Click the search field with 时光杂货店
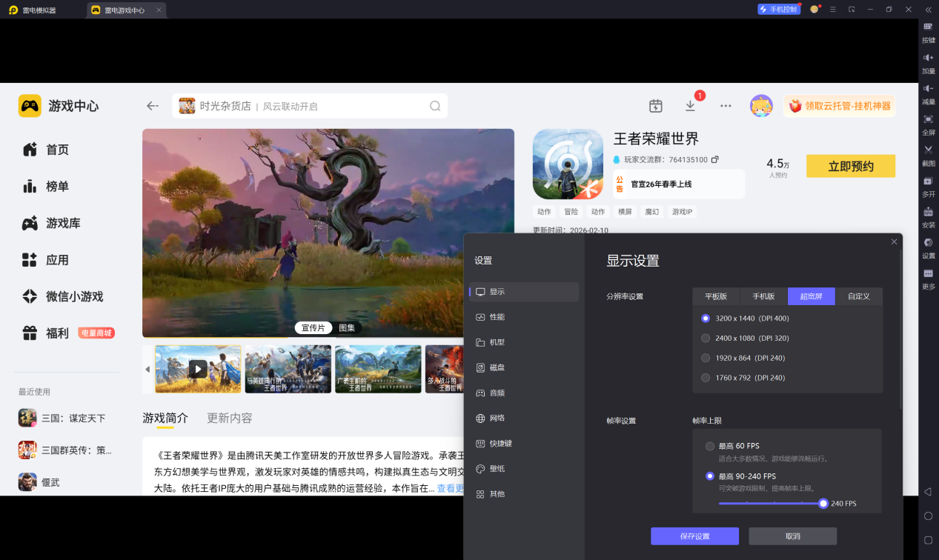This screenshot has width=939, height=560. (310, 106)
